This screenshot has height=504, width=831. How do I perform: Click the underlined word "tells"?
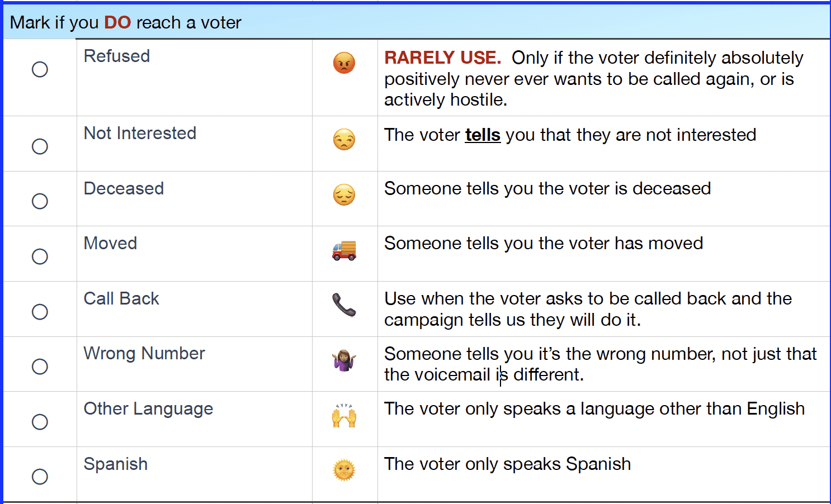click(x=482, y=135)
